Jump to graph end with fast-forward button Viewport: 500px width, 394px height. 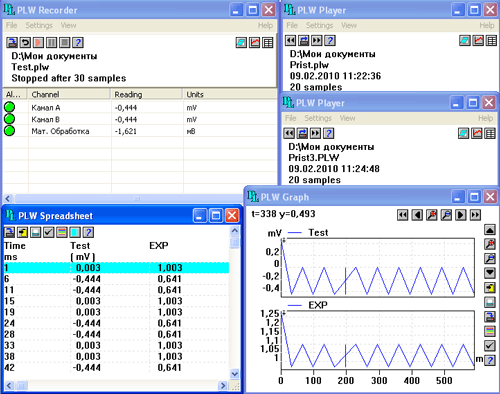(476, 215)
